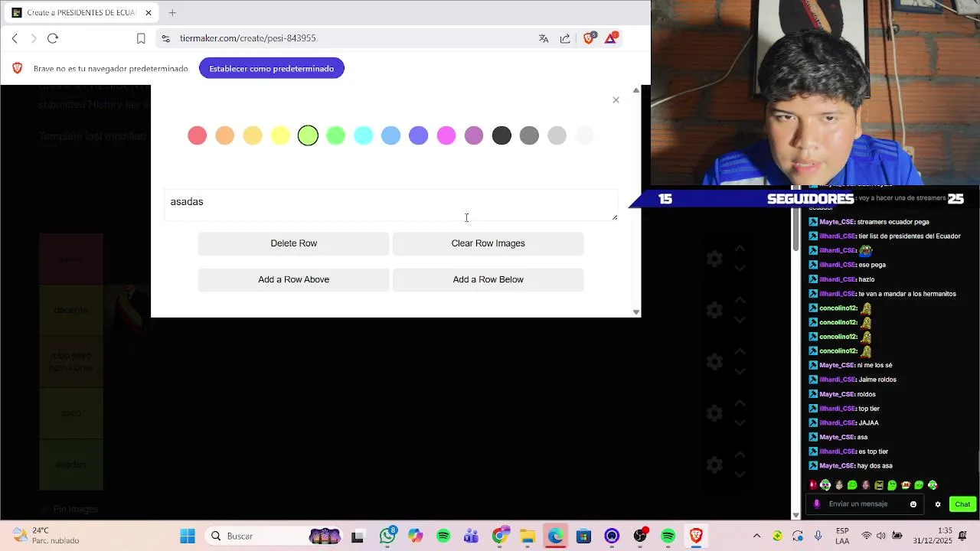
Task: Open settings gear for the 'asadas' row
Action: pos(714,465)
